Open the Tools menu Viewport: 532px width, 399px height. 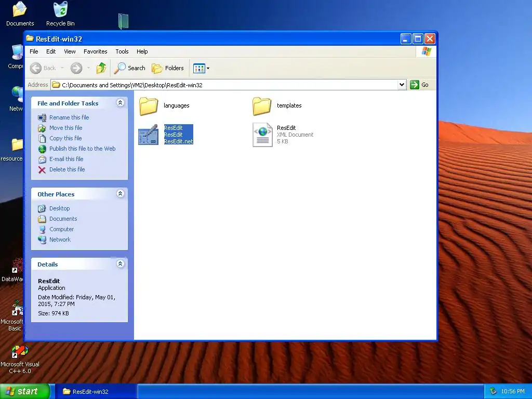tap(122, 51)
